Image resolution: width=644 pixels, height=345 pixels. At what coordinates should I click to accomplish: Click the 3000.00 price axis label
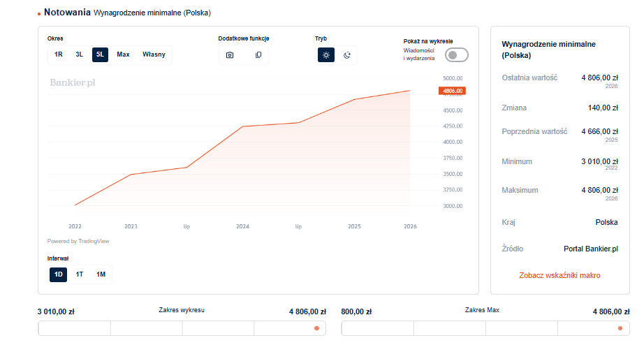453,206
